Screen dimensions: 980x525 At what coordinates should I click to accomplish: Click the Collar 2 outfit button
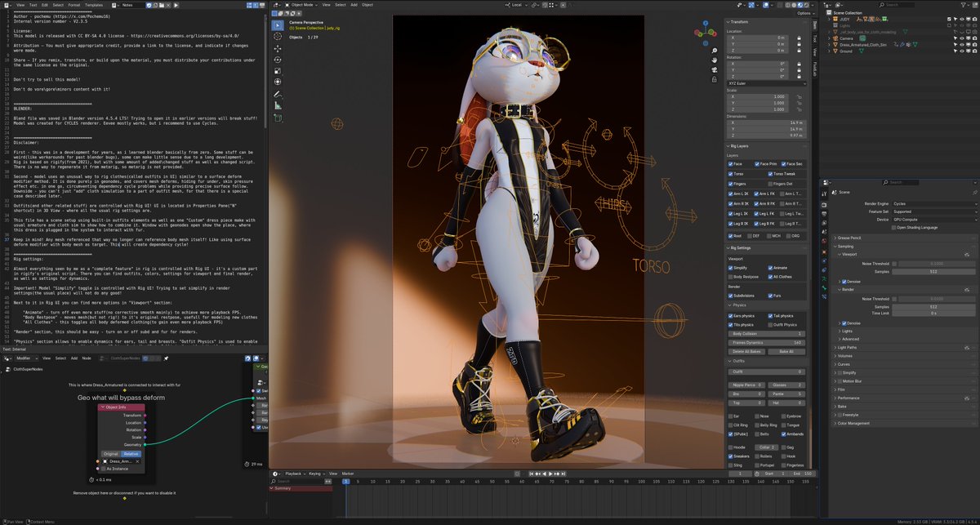[767, 447]
